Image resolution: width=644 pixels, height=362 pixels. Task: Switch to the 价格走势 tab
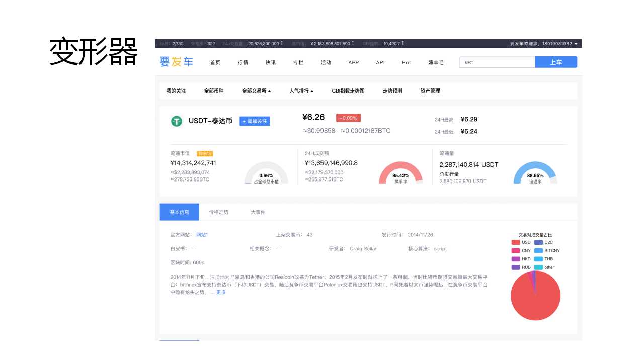click(x=219, y=212)
